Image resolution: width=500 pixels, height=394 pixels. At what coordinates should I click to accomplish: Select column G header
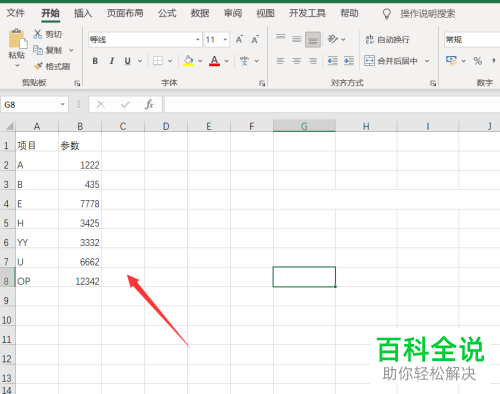(304, 126)
